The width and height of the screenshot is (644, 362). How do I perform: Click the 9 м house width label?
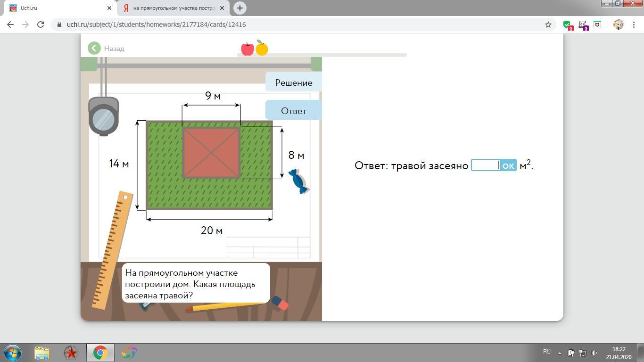213,96
